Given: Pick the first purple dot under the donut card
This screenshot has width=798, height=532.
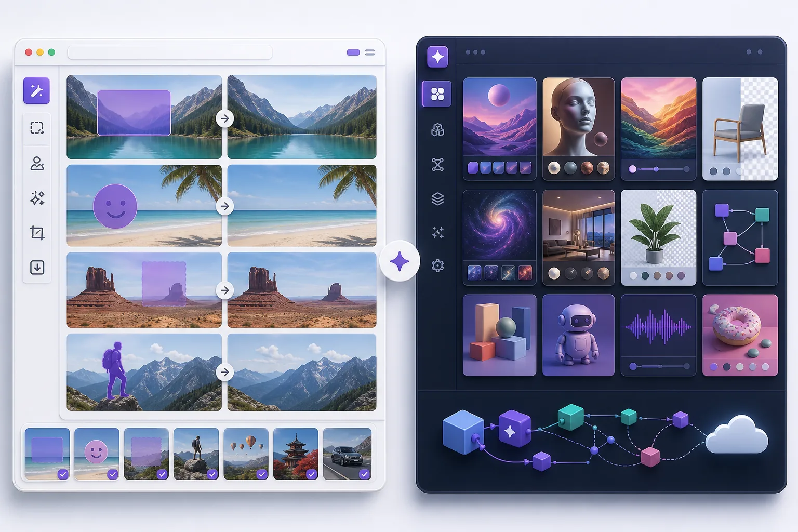Looking at the screenshot, I should pos(714,367).
